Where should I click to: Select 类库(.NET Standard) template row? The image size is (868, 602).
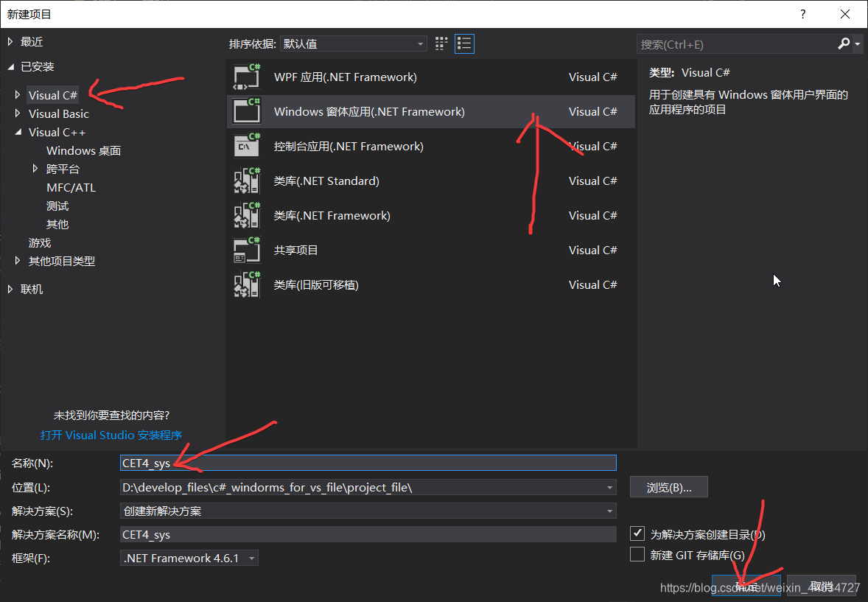click(430, 181)
